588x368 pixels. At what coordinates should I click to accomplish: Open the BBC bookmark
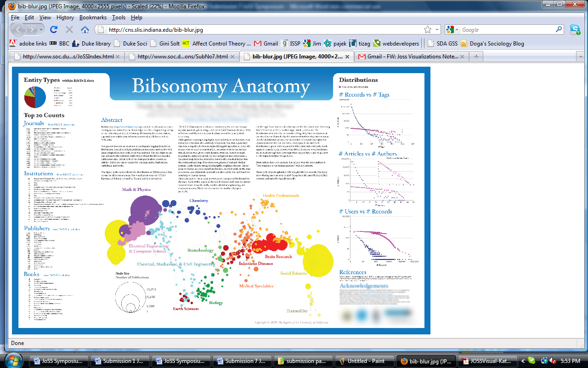(x=59, y=43)
